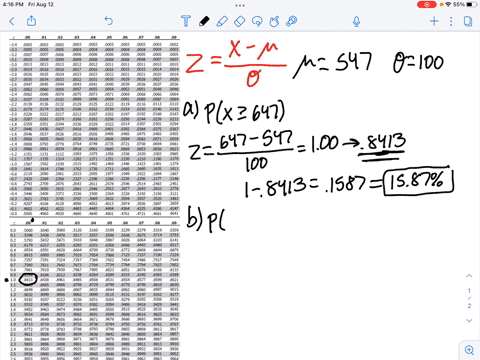Select the Text tool
The width and height of the screenshot is (480, 360).
186,21
